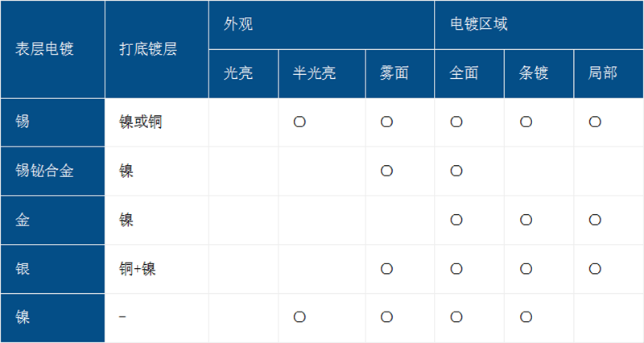Viewport: 644px width, 343px height.
Task: Select the 锡铋合金 row label
Action: pos(45,171)
